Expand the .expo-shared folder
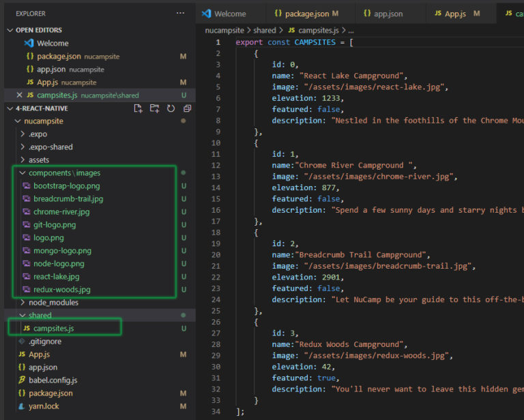 [23, 147]
